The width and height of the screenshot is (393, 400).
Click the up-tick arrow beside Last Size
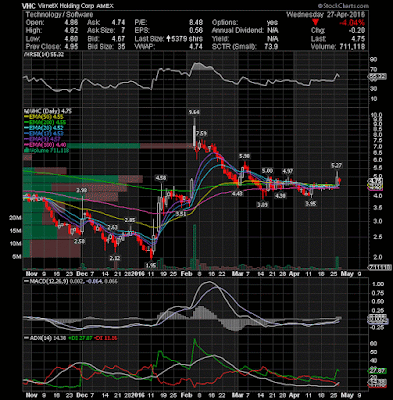pos(168,39)
